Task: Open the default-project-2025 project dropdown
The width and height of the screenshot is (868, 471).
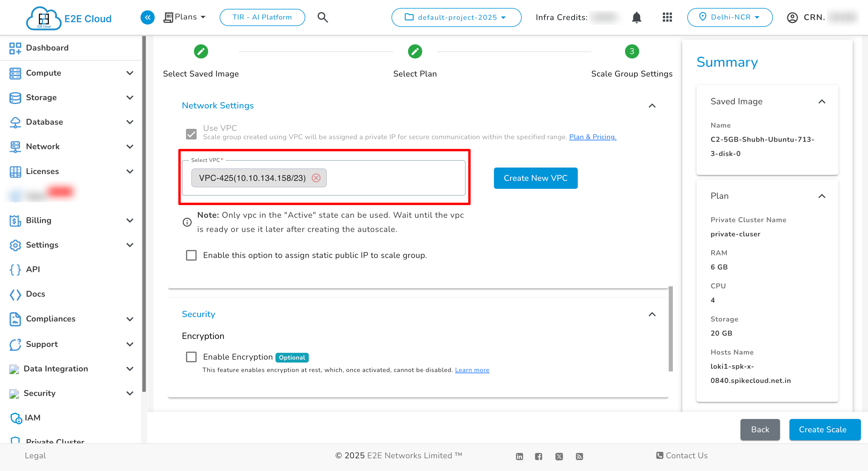Action: pyautogui.click(x=456, y=17)
